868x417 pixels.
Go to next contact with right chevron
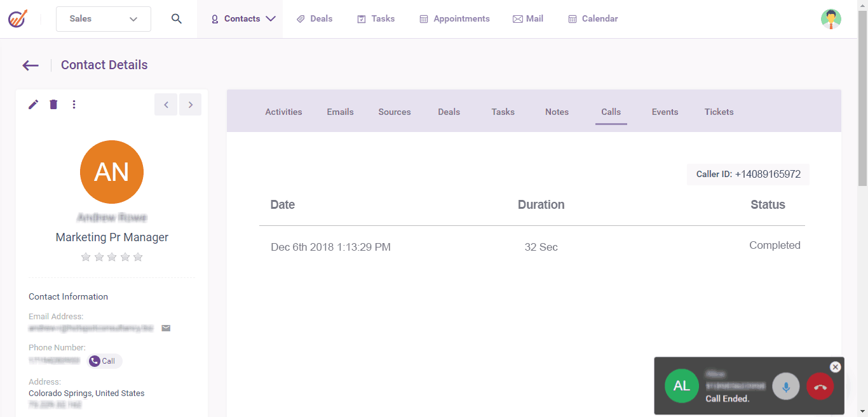190,105
